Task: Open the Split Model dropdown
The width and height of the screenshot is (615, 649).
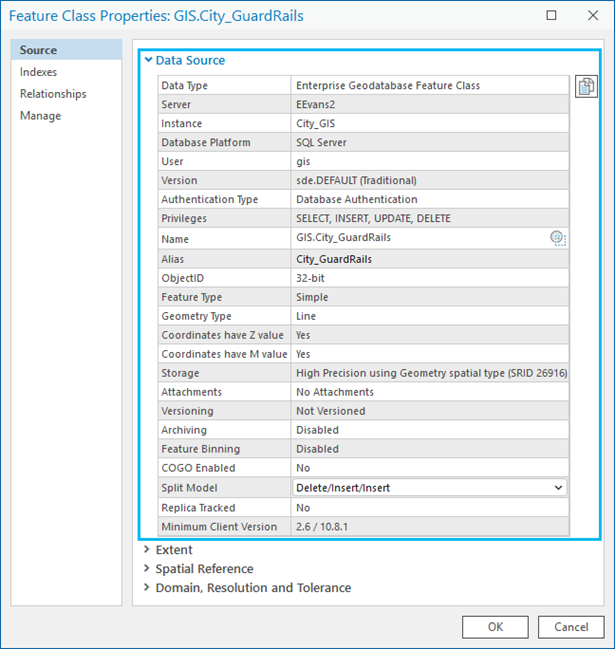Action: click(x=557, y=488)
